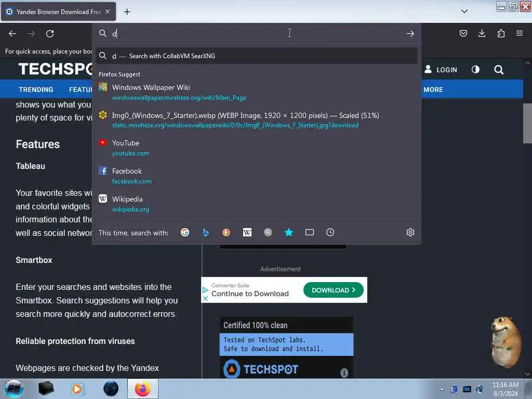The height and width of the screenshot is (399, 532).
Task: Open the MORE nav item
Action: [x=433, y=89]
